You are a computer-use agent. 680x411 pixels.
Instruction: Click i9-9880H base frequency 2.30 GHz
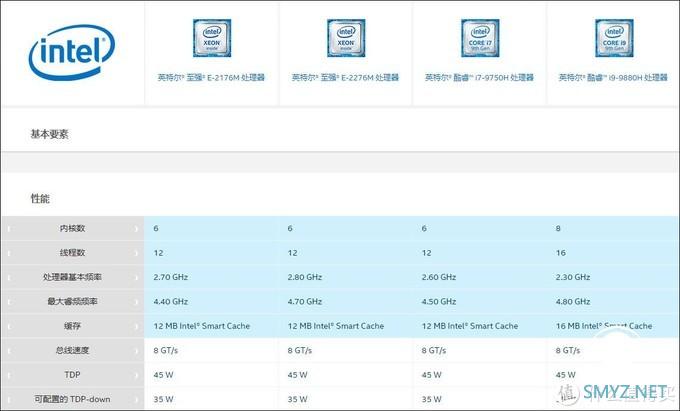click(x=572, y=277)
